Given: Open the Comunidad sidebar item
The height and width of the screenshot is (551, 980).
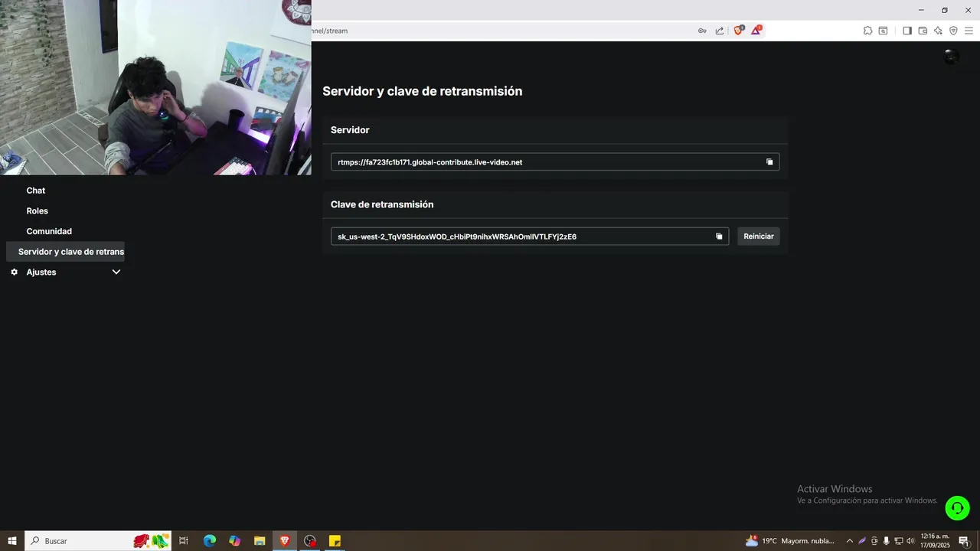Looking at the screenshot, I should (49, 231).
